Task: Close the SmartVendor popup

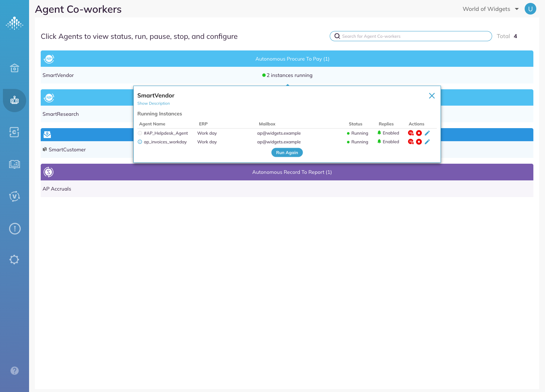Action: pyautogui.click(x=432, y=96)
